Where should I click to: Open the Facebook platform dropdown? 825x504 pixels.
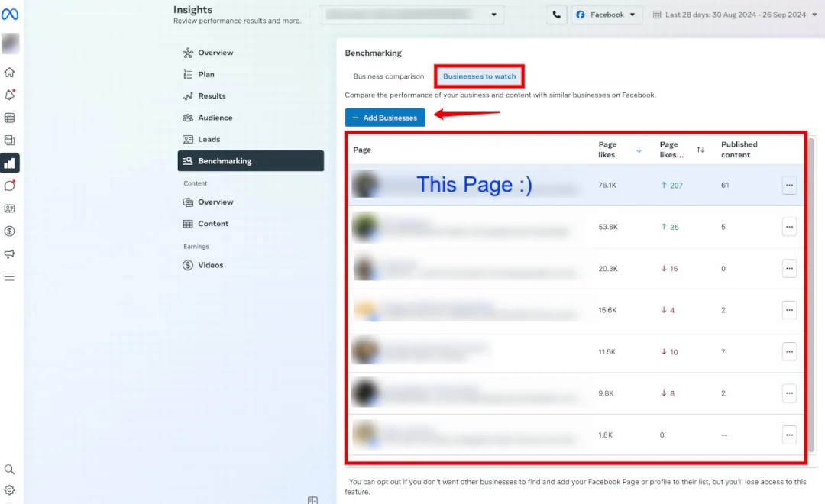(607, 15)
